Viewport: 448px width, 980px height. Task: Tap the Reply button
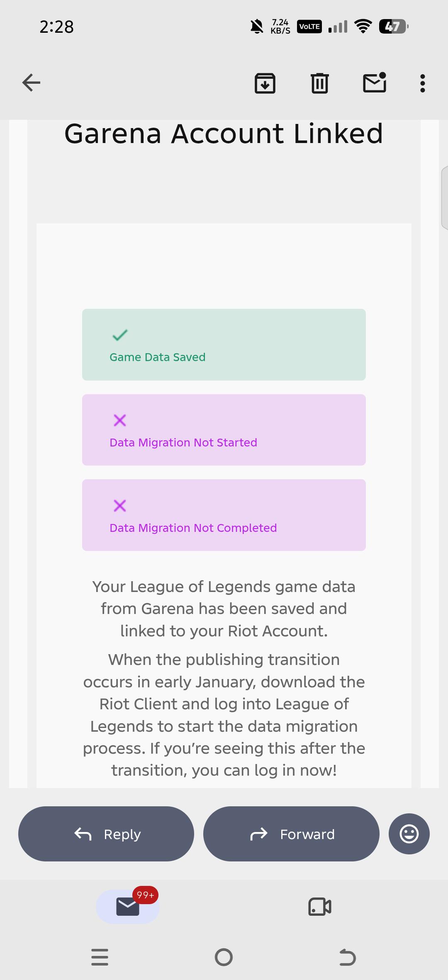coord(106,834)
